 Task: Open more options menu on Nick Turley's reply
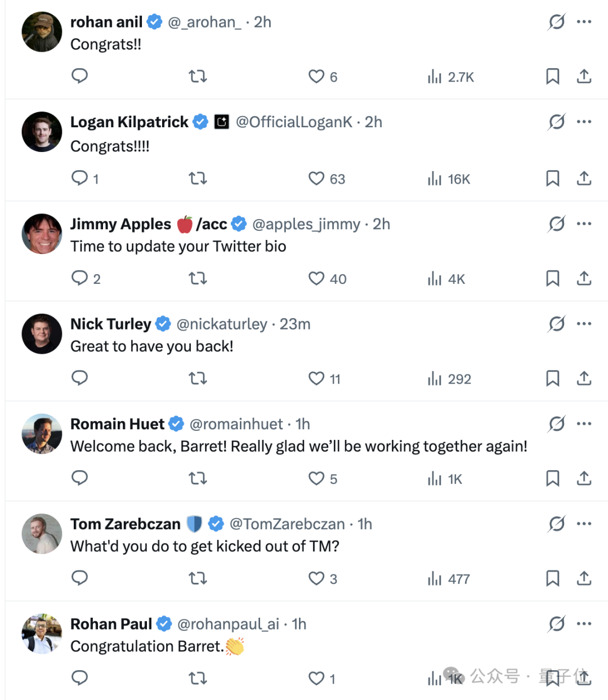tap(584, 324)
